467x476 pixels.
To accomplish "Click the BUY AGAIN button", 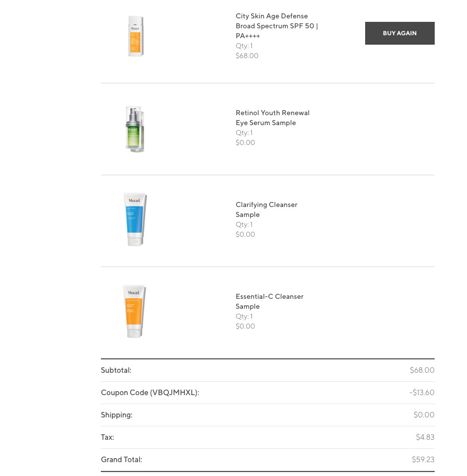I will tap(399, 33).
